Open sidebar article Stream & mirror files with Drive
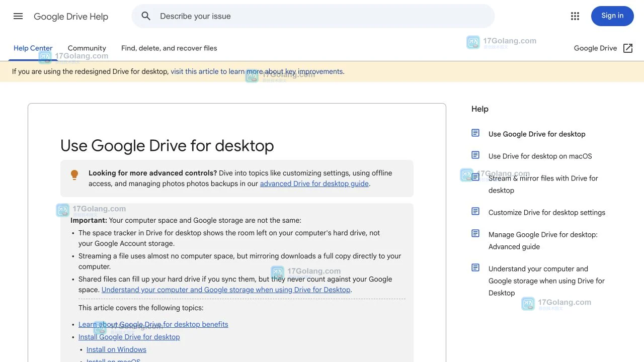 pos(543,184)
